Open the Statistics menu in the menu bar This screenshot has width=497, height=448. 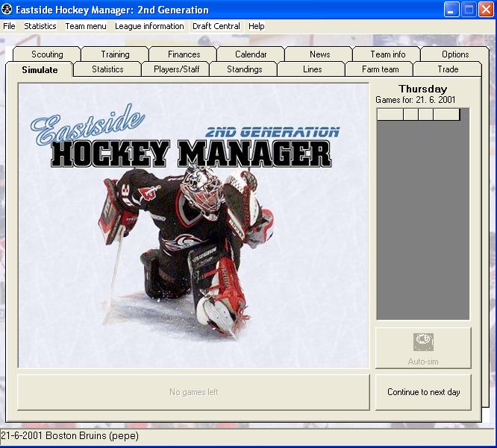(x=40, y=26)
